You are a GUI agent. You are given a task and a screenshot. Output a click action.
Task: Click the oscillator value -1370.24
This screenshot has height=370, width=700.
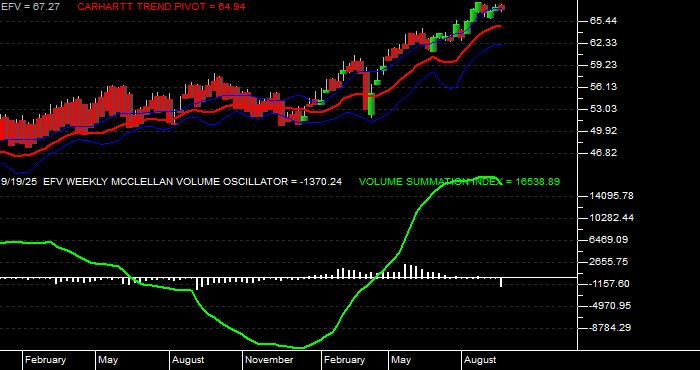coord(321,182)
